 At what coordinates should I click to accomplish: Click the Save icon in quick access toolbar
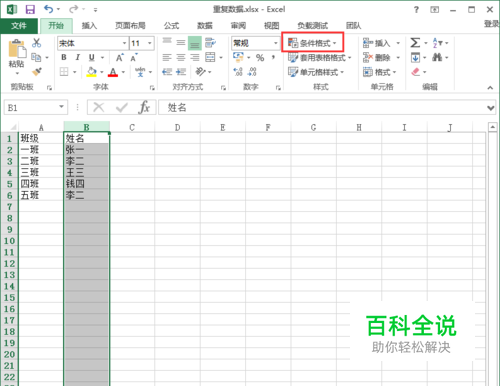(x=30, y=9)
